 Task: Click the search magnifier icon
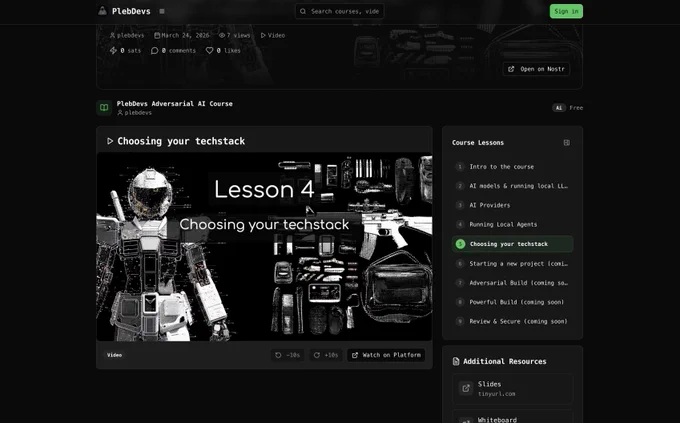coord(303,11)
